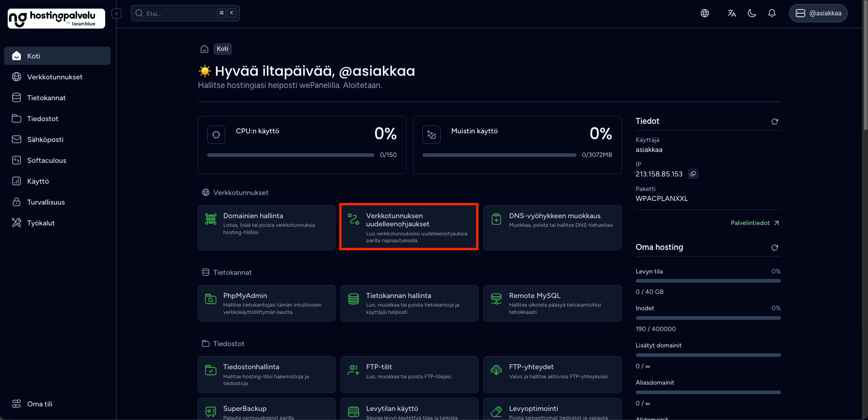
Task: Click the Levyoptimointi eraser icon
Action: tap(496, 412)
